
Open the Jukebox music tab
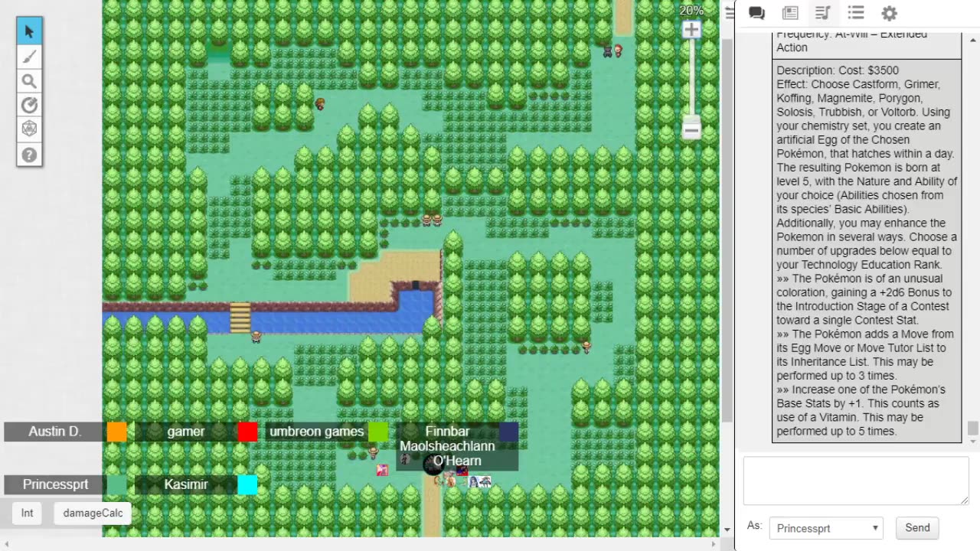(x=823, y=13)
